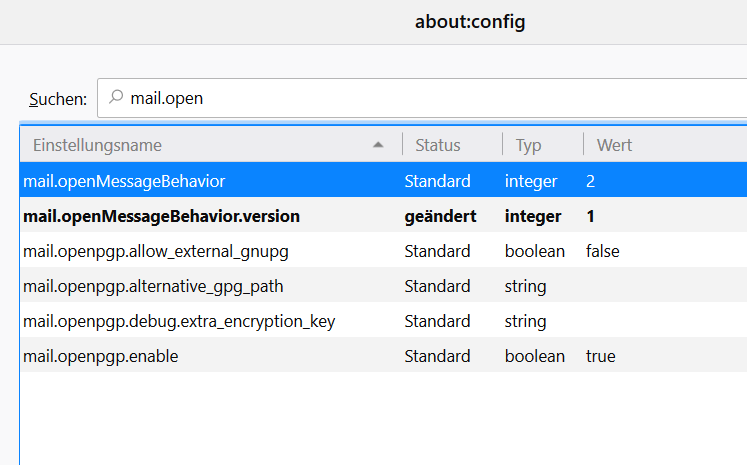Image resolution: width=747 pixels, height=465 pixels.
Task: Click the false value of allow_external_gnupg
Action: pyautogui.click(x=603, y=251)
